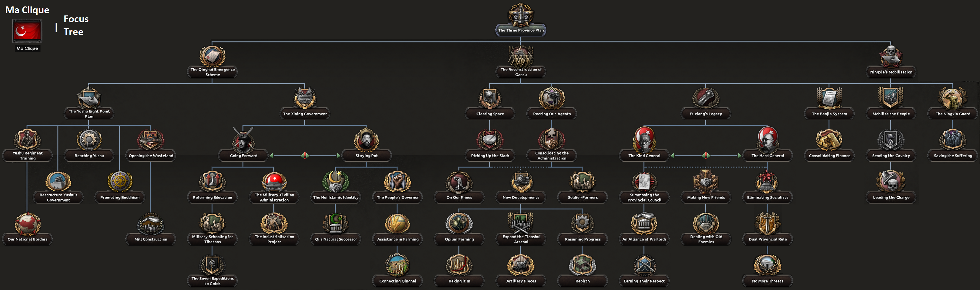Select the Reforming Education label

(x=212, y=197)
